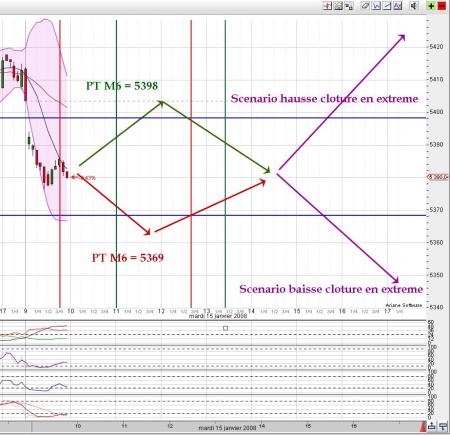Image resolution: width=450 pixels, height=435 pixels.
Task: Click the zigzag line drawing tool icon
Action: [376, 6]
